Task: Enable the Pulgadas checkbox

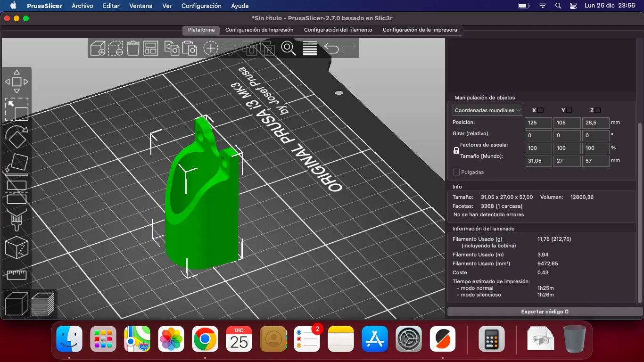Action: point(456,173)
